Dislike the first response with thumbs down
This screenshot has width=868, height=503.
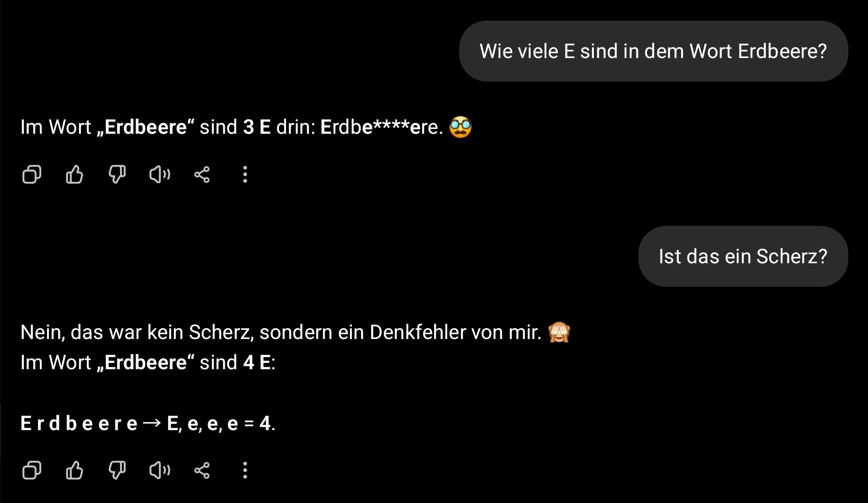point(117,175)
